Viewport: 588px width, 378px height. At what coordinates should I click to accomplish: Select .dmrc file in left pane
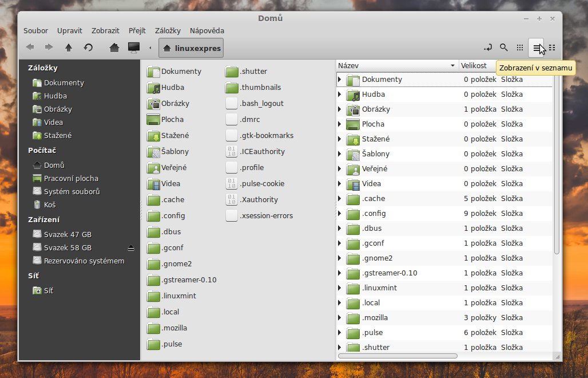coord(243,120)
